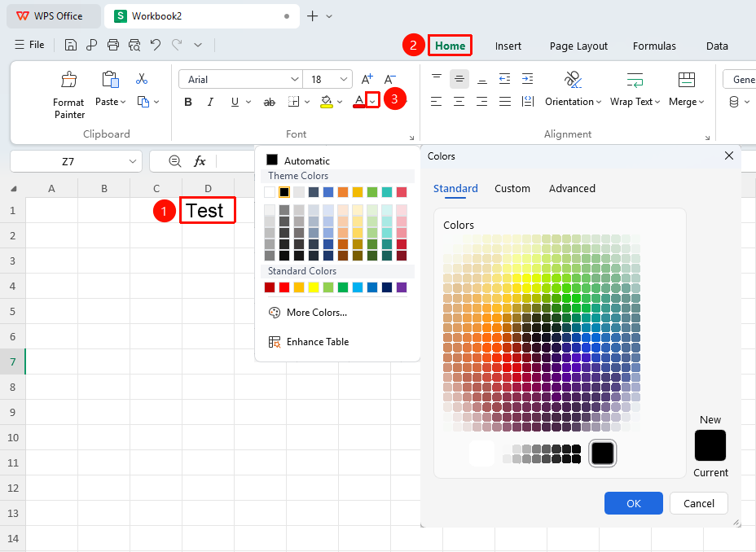Expand the borders dropdown arrow
Screen dimensions: 756x552
306,102
